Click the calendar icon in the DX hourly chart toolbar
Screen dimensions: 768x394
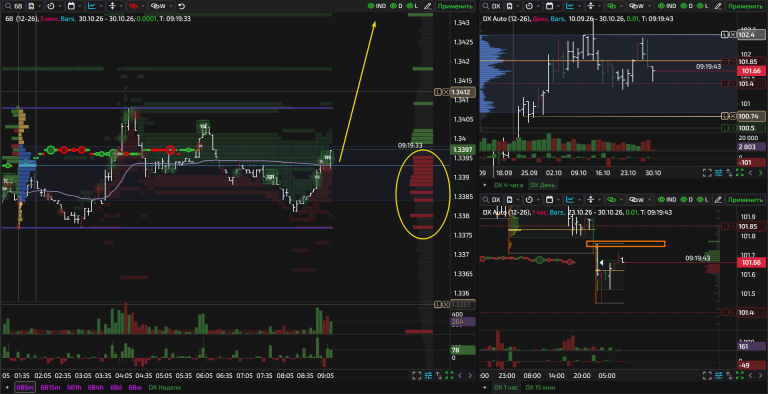tap(549, 199)
